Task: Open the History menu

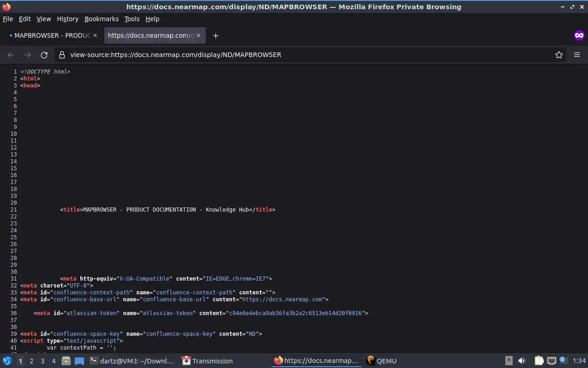Action: (x=68, y=19)
